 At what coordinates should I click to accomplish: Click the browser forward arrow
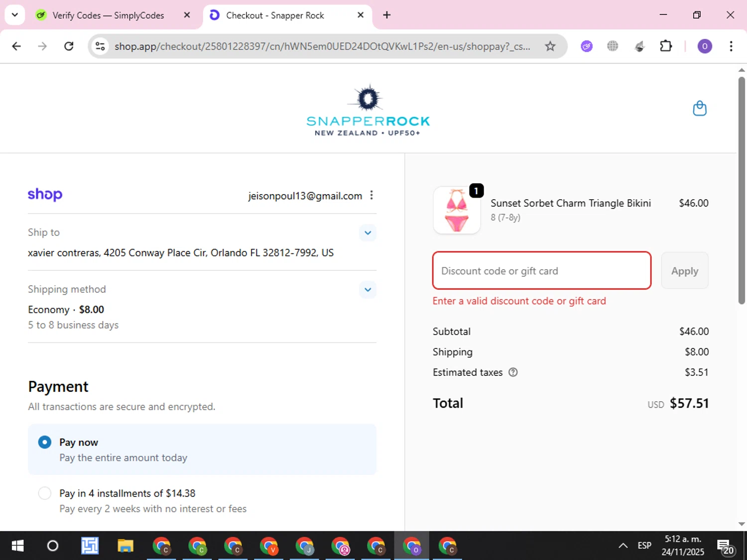tap(42, 46)
